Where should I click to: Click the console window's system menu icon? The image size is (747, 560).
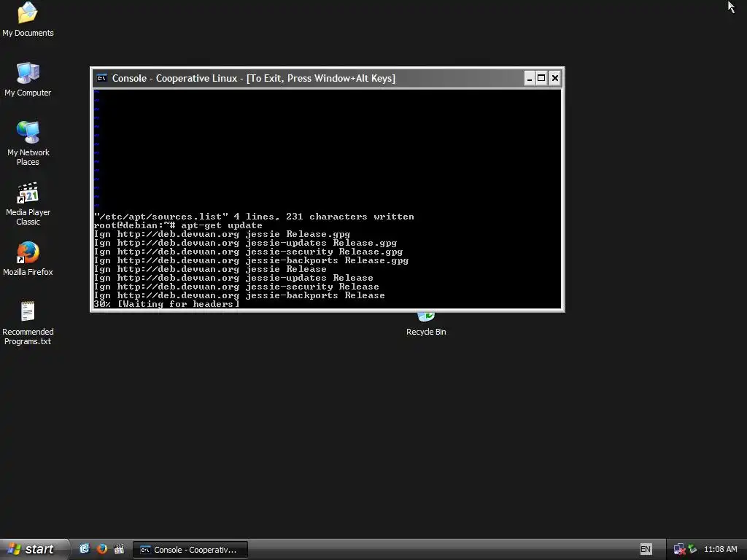(101, 78)
